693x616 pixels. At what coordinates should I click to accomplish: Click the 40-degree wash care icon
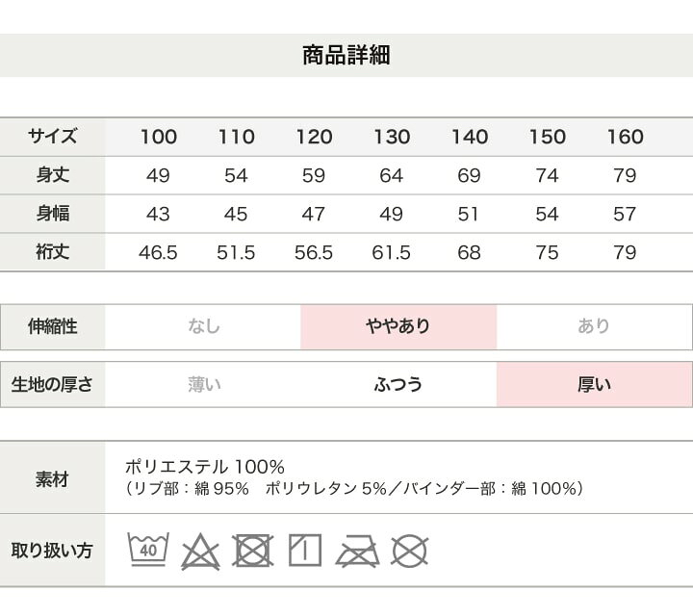pyautogui.click(x=148, y=551)
